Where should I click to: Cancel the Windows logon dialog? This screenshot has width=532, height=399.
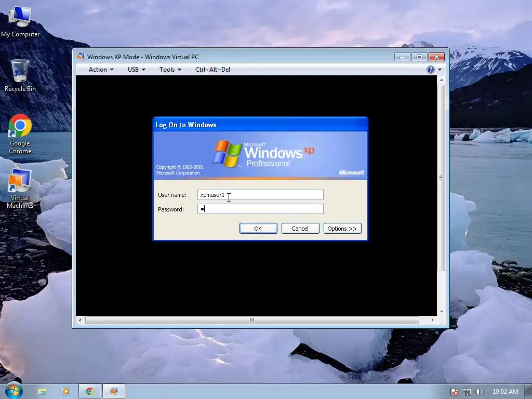click(x=300, y=229)
